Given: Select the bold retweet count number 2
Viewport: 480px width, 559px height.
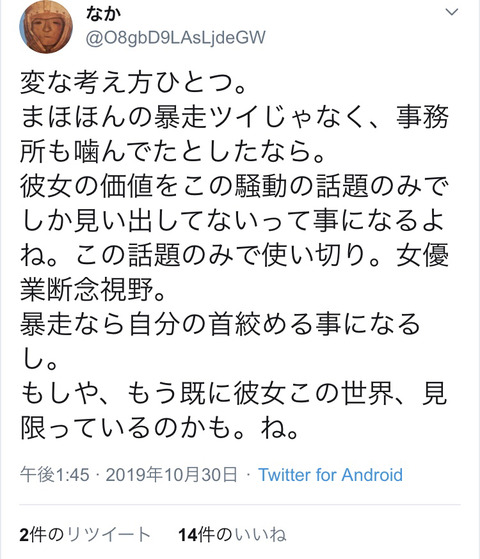Looking at the screenshot, I should point(24,535).
